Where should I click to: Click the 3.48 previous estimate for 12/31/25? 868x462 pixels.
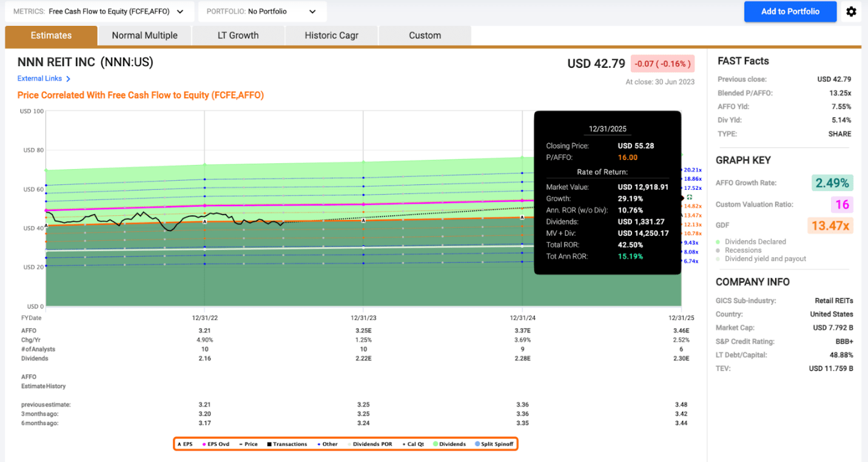coord(681,404)
